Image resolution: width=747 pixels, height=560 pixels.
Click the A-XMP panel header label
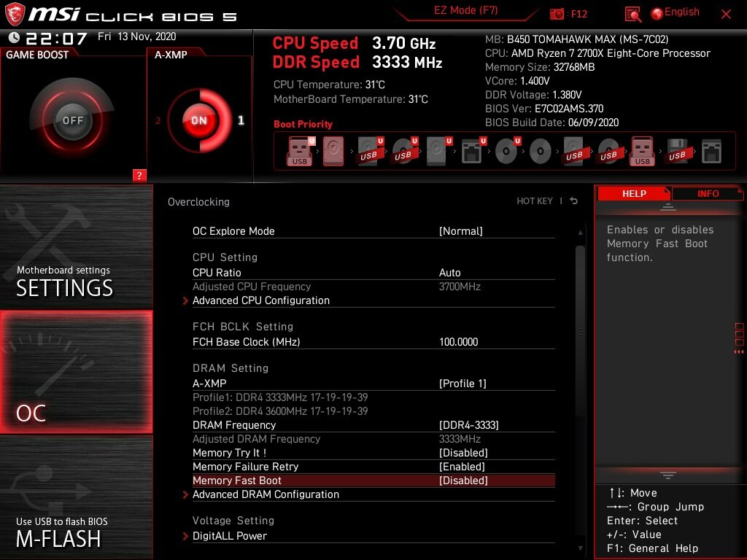coord(171,55)
